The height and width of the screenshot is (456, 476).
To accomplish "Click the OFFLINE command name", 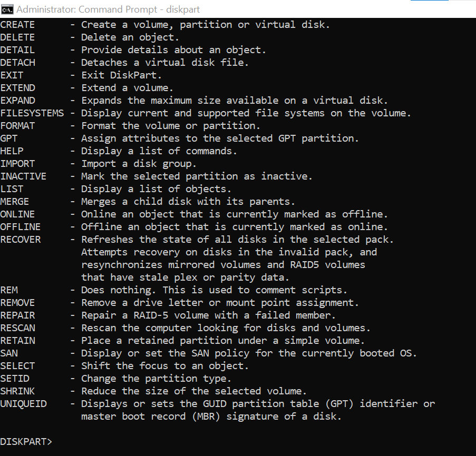I will click(x=21, y=227).
